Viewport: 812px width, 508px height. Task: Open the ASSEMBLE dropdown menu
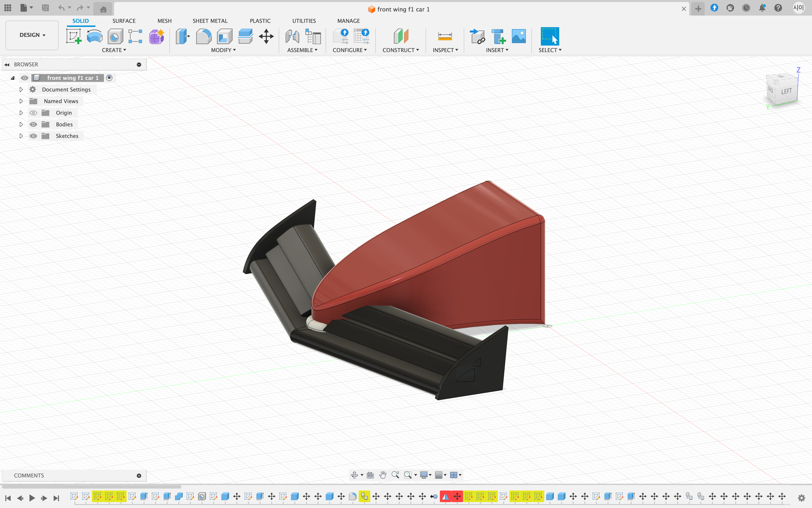(302, 50)
